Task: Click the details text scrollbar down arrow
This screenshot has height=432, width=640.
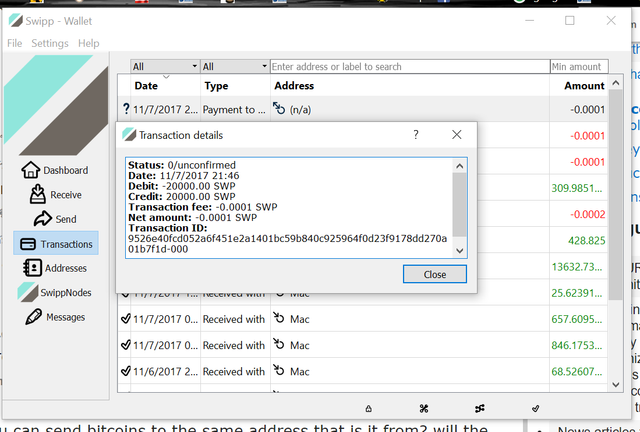Action: pyautogui.click(x=460, y=250)
